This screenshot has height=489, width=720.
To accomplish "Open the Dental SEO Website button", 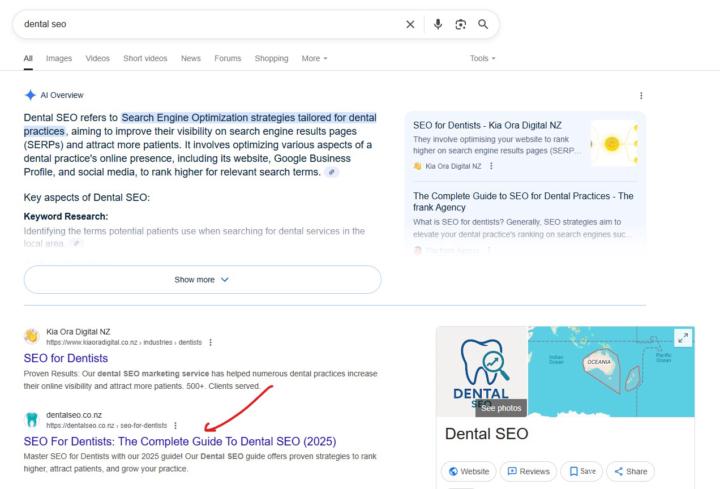I will pyautogui.click(x=469, y=472).
